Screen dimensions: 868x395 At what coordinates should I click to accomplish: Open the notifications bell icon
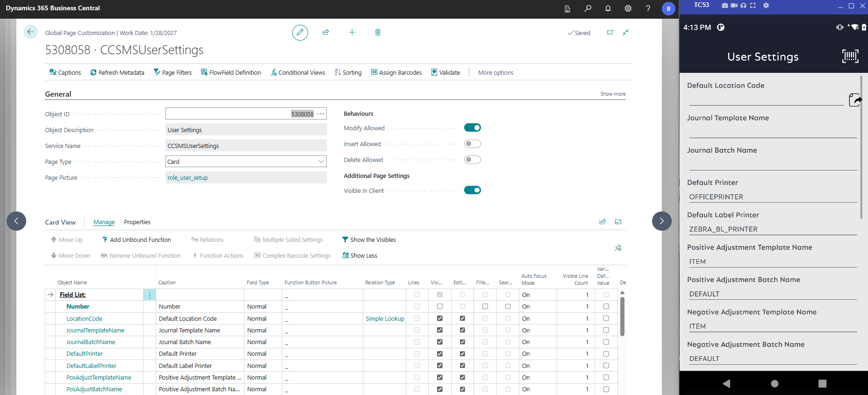click(x=608, y=8)
